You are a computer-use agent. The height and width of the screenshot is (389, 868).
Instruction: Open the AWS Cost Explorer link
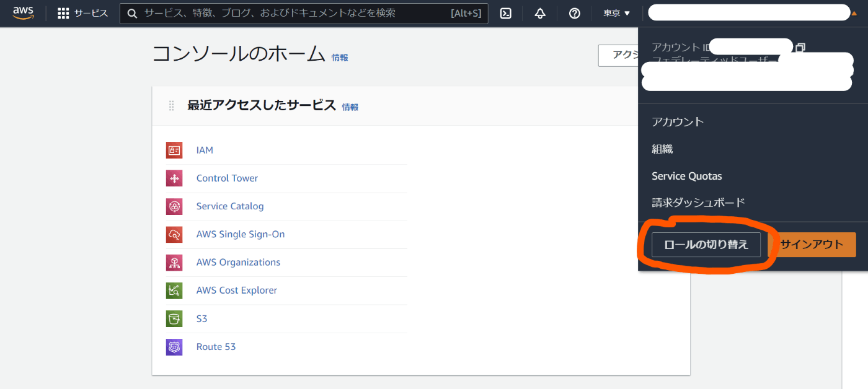point(237,291)
